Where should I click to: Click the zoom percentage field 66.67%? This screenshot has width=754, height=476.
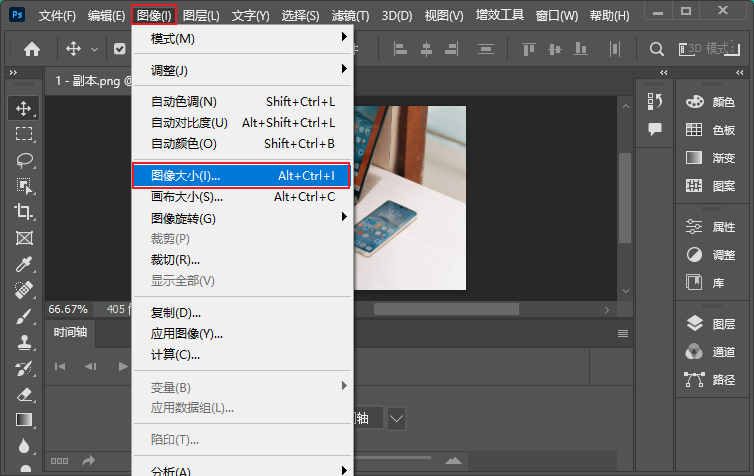click(68, 309)
